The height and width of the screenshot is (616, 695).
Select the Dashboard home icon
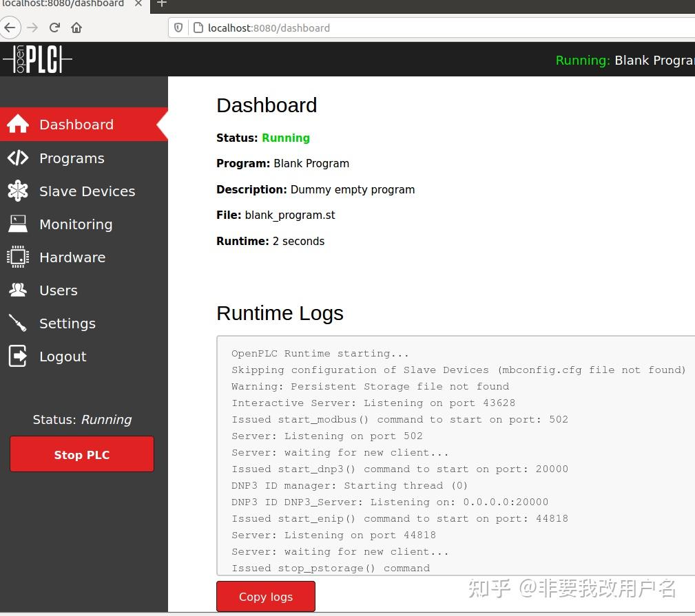(x=18, y=124)
